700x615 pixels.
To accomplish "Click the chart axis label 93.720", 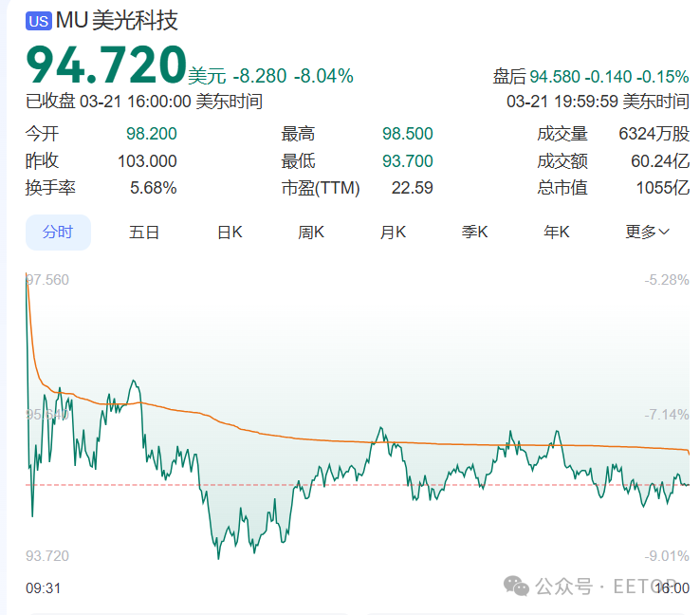I will [x=47, y=556].
